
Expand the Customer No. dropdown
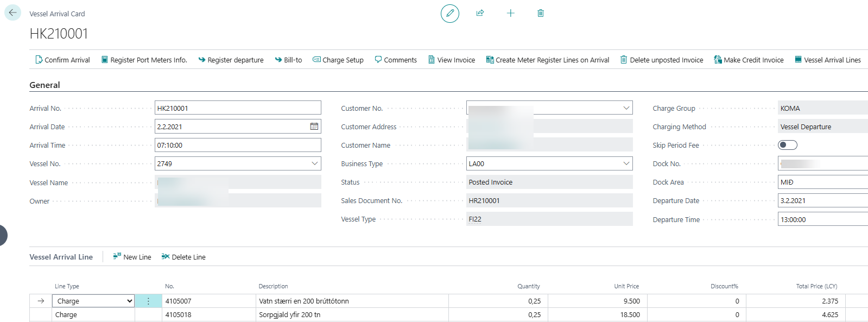coord(626,108)
